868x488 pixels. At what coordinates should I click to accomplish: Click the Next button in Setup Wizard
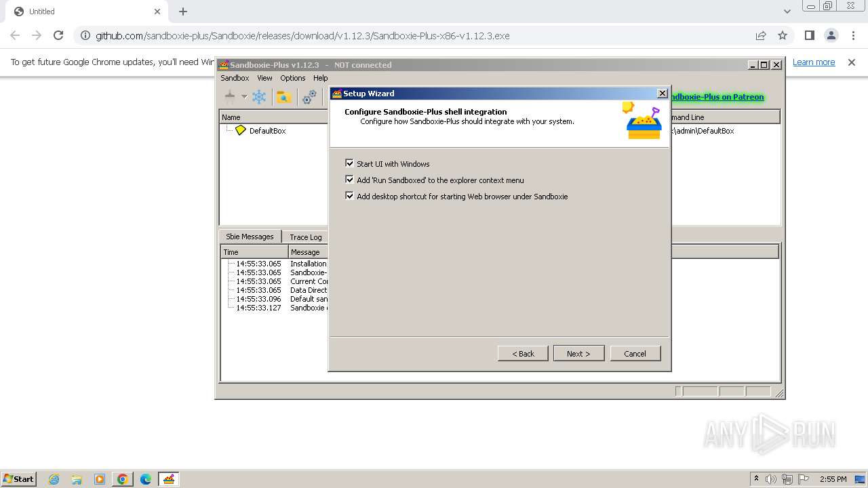(578, 353)
